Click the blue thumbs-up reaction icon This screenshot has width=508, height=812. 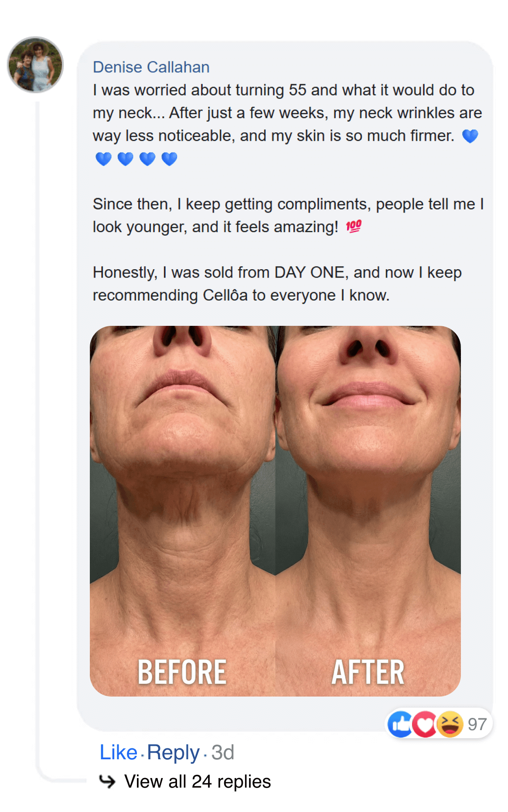[400, 724]
